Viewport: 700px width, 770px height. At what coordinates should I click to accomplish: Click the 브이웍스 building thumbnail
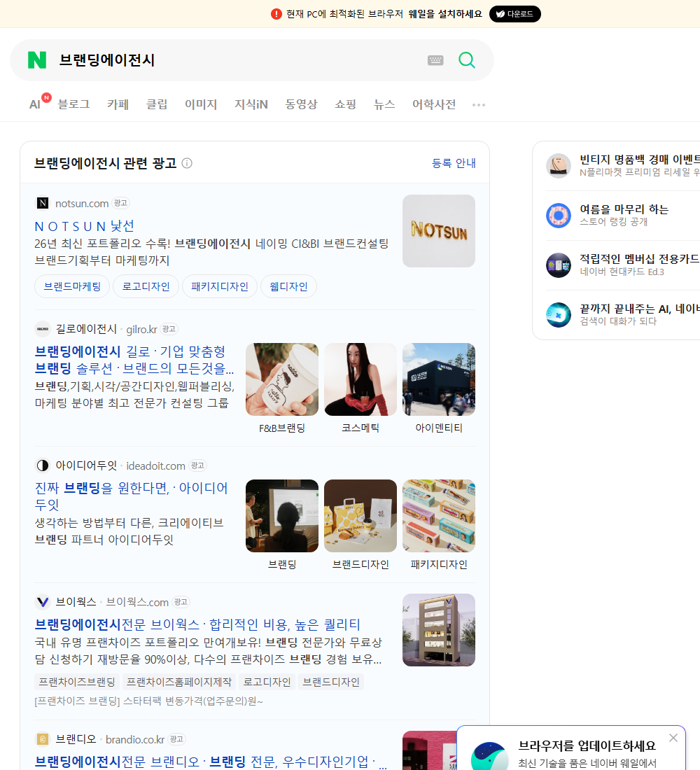pos(439,630)
